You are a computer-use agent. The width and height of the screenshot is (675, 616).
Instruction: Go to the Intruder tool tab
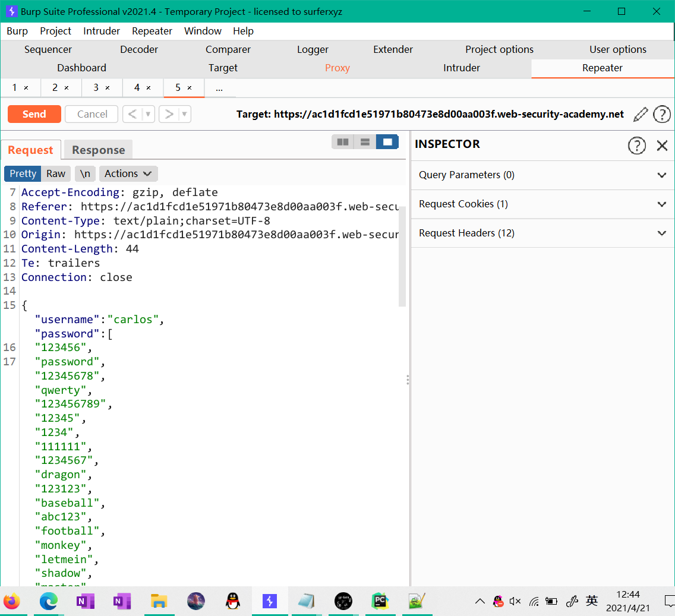click(461, 68)
